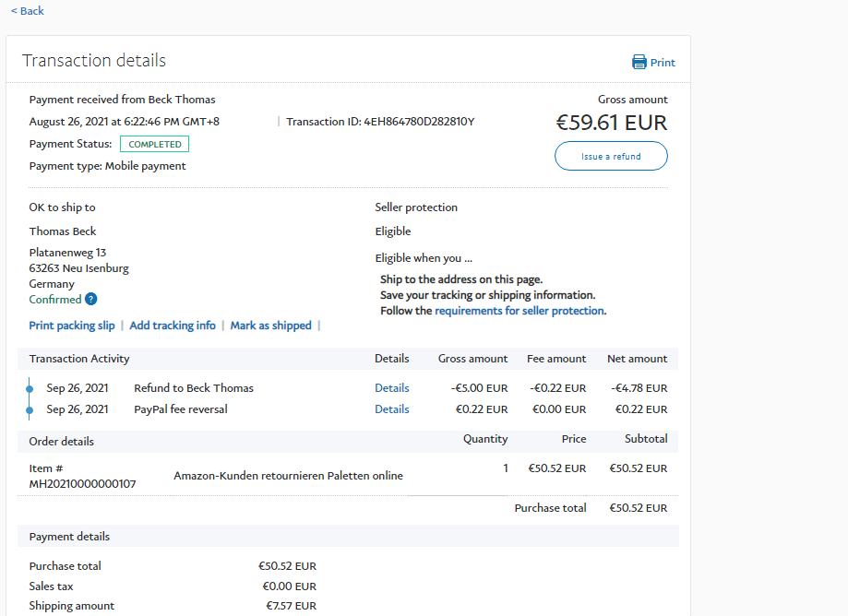Click the COMPLETED payment status badge

pos(154,144)
